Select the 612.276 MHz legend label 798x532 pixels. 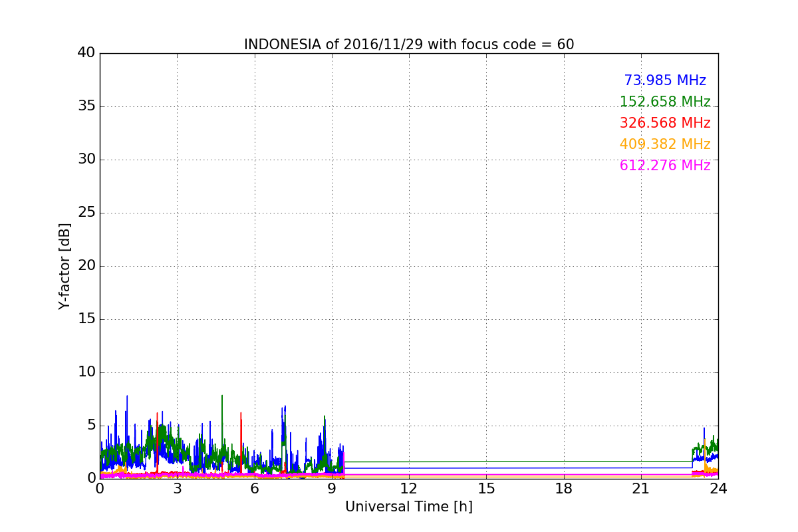pyautogui.click(x=665, y=166)
